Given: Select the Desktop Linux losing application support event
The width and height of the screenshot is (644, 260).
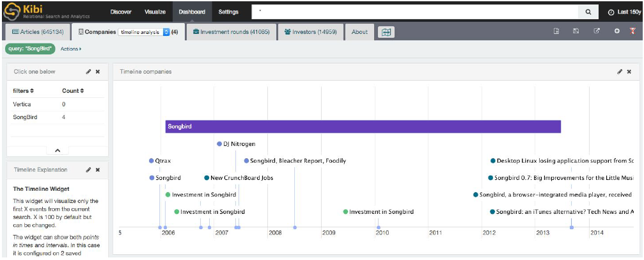Looking at the screenshot, I should 562,161.
